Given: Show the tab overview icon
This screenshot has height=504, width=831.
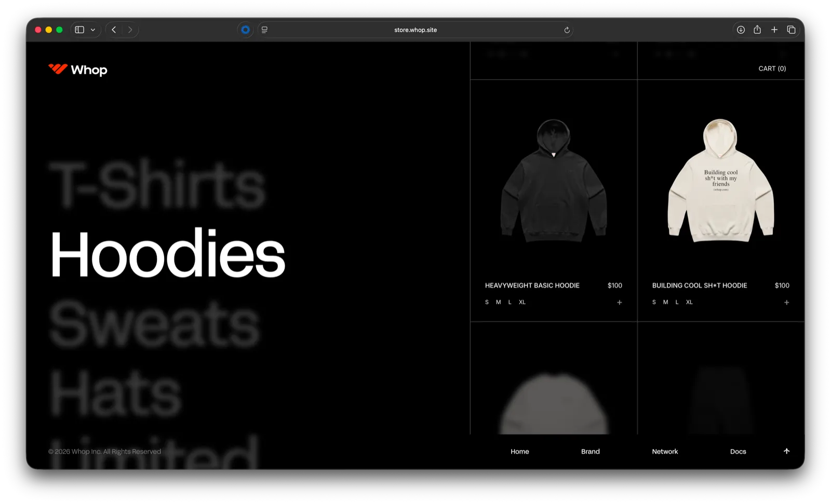Looking at the screenshot, I should [791, 30].
